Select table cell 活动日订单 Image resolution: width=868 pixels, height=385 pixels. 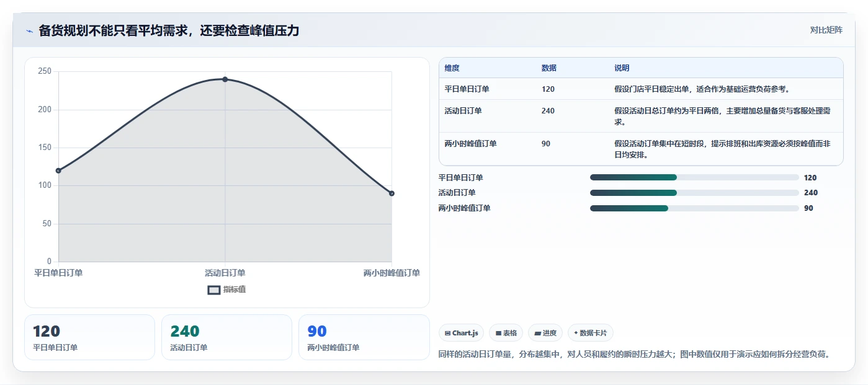[463, 111]
